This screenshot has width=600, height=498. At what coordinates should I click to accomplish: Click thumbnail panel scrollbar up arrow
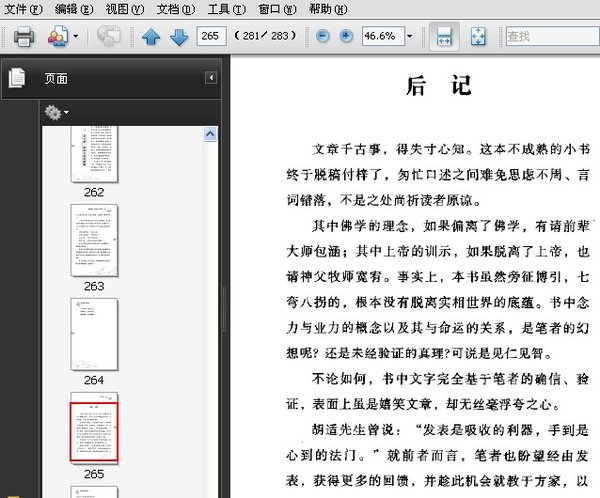pos(211,133)
